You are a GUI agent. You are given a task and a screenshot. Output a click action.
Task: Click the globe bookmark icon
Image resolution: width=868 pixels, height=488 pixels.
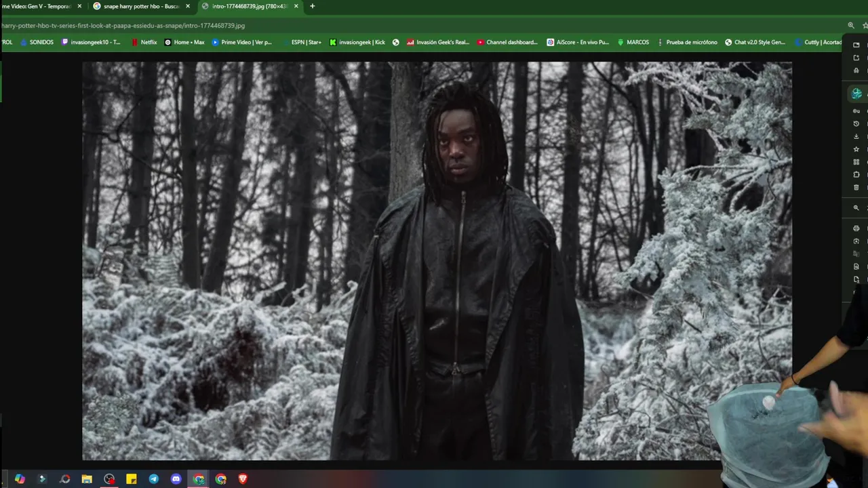pos(396,42)
